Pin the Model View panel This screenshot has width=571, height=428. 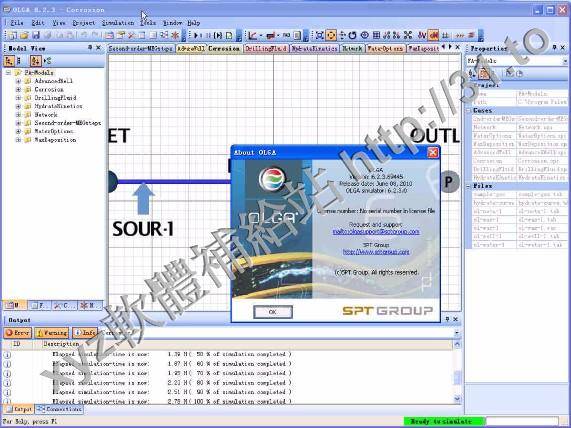(90, 48)
